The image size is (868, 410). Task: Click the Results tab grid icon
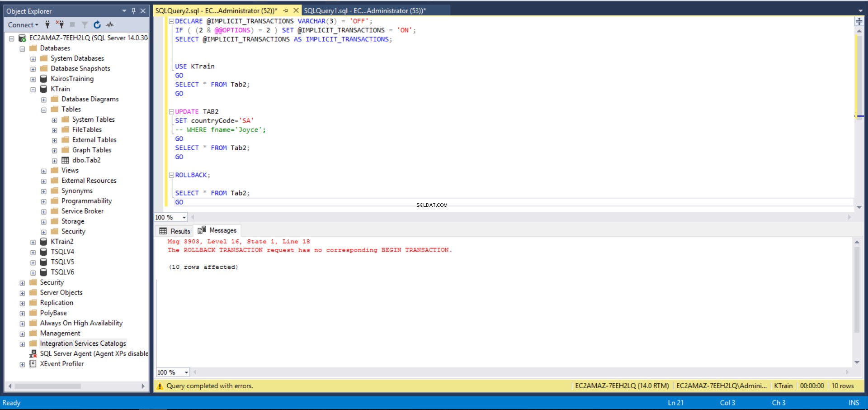click(163, 231)
